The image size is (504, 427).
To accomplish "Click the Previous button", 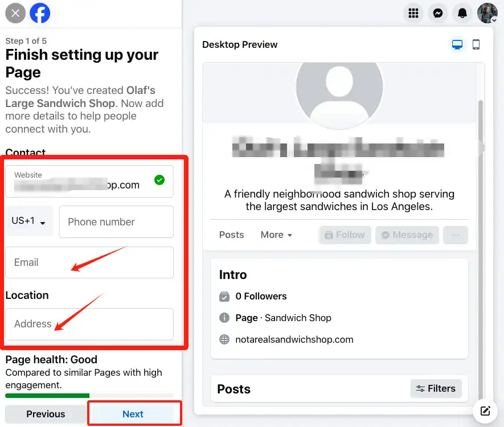I will pyautogui.click(x=46, y=414).
